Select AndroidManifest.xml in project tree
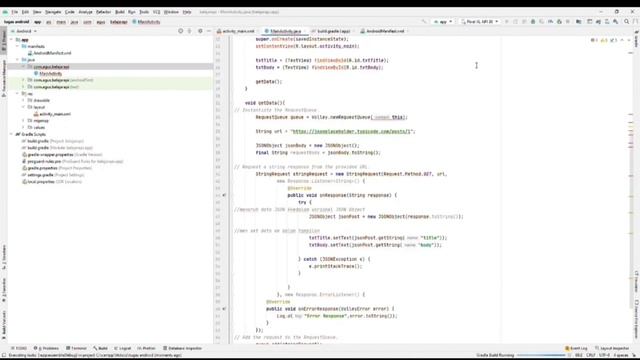The image size is (640, 360). pos(49,53)
